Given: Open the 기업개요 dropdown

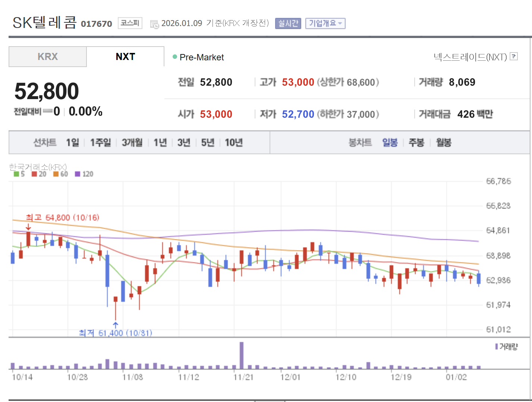Looking at the screenshot, I should tap(325, 23).
